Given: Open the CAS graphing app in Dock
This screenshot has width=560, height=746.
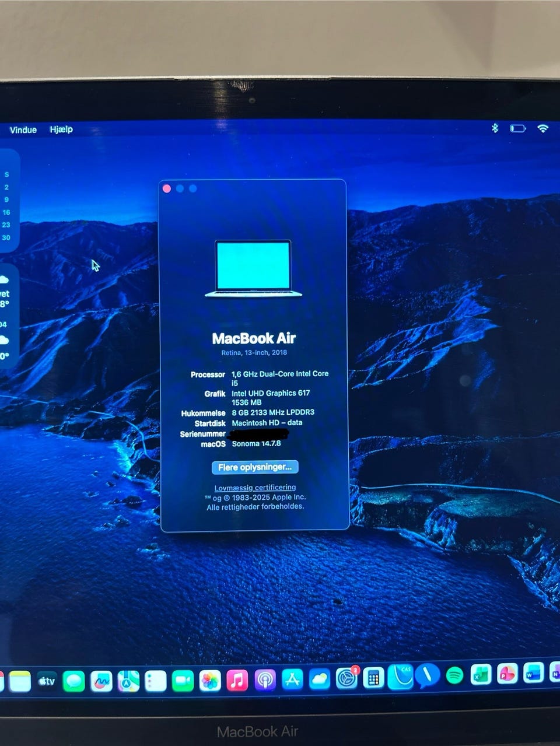Looking at the screenshot, I should [401, 677].
